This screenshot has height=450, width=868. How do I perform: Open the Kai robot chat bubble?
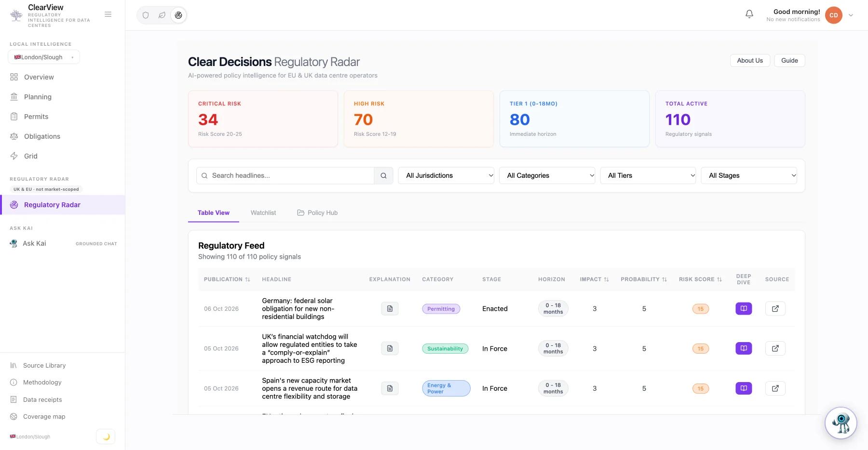pyautogui.click(x=841, y=423)
